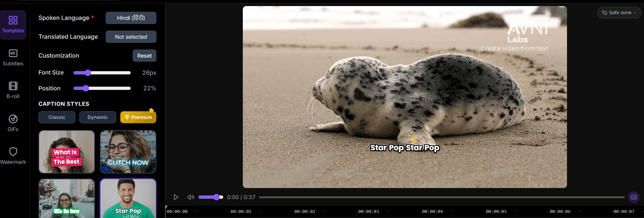Click the 00:00:02 timeline marker
The width and height of the screenshot is (644, 218).
coord(305,212)
